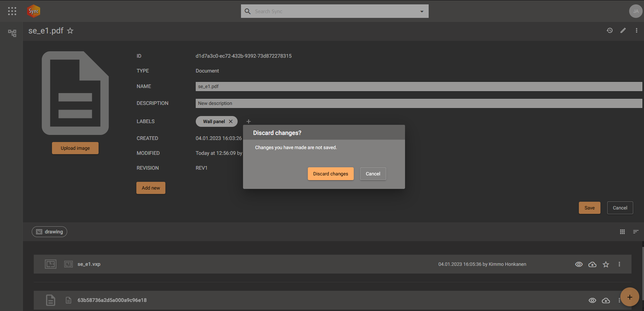The image size is (644, 311).
Task: Open revision history clock icon
Action: tap(610, 31)
